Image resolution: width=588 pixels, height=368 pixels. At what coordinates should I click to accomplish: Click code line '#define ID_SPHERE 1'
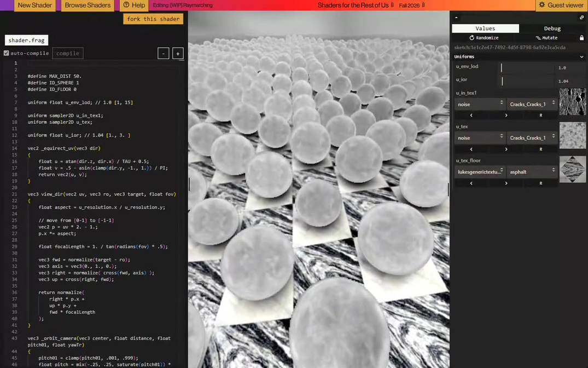click(53, 83)
